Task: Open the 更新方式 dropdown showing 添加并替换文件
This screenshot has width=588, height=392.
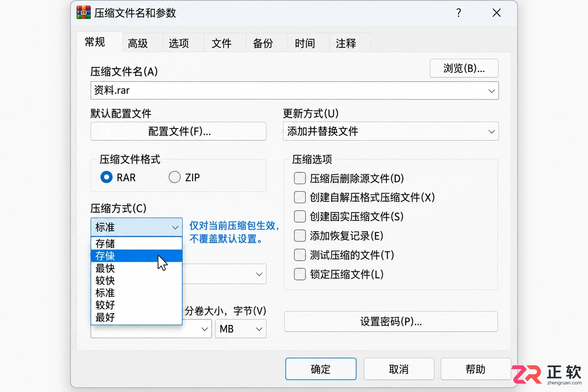Action: [391, 131]
